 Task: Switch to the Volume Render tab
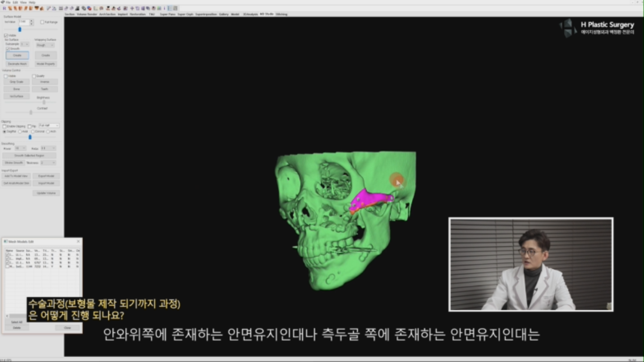click(x=87, y=14)
